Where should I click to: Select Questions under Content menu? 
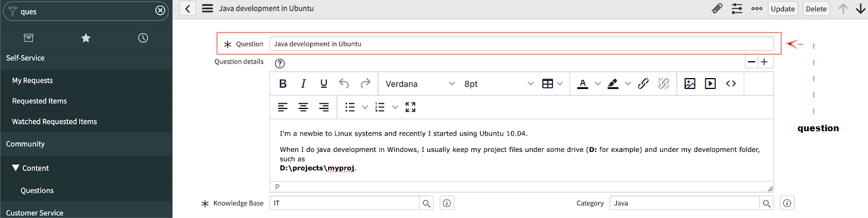click(37, 190)
